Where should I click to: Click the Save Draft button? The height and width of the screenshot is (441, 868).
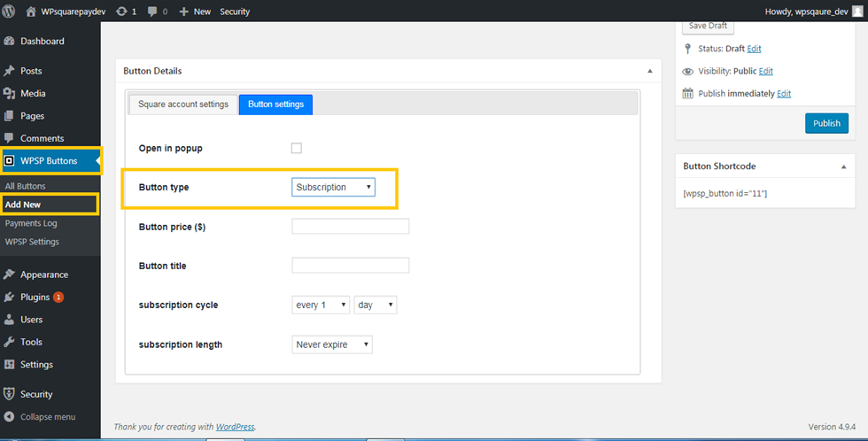[x=708, y=26]
